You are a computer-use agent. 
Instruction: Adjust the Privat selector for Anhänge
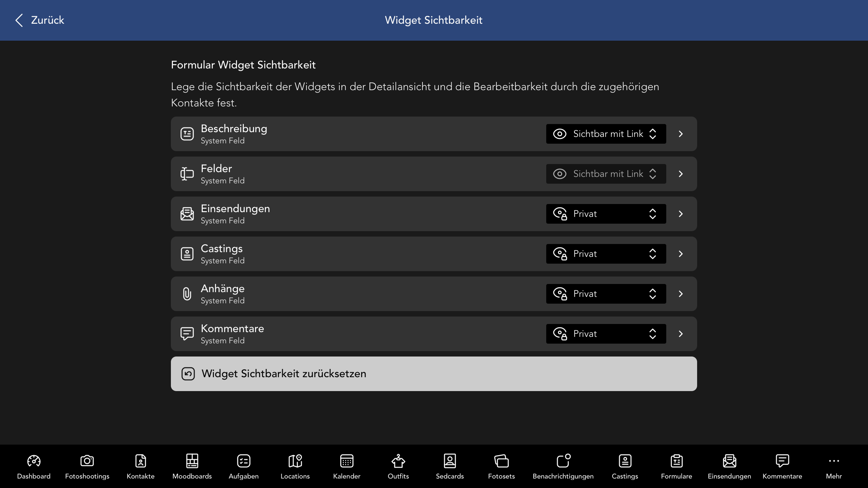[x=606, y=294]
